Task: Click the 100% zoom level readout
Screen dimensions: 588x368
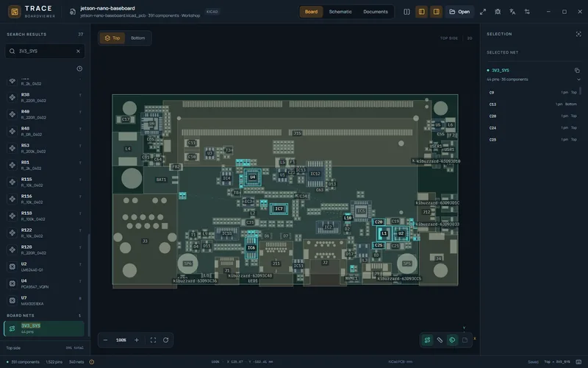Action: click(x=121, y=340)
